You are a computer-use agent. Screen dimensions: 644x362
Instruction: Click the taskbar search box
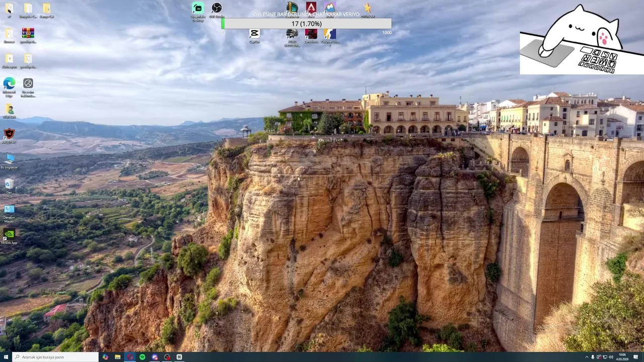(x=56, y=357)
